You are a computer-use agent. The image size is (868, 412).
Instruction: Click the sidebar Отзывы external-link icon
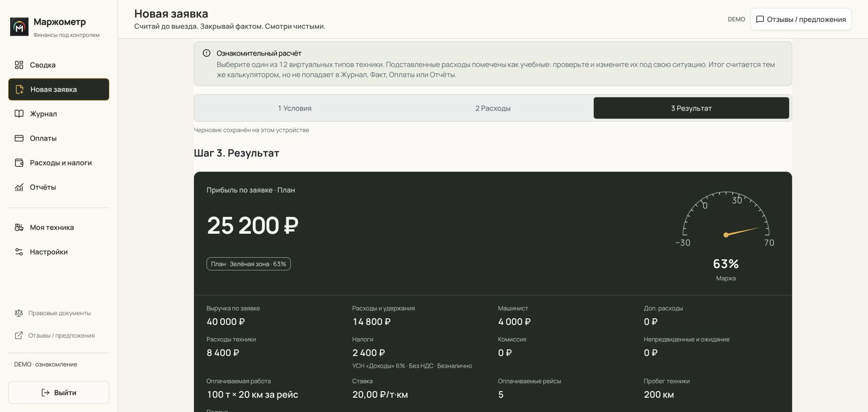pos(19,336)
